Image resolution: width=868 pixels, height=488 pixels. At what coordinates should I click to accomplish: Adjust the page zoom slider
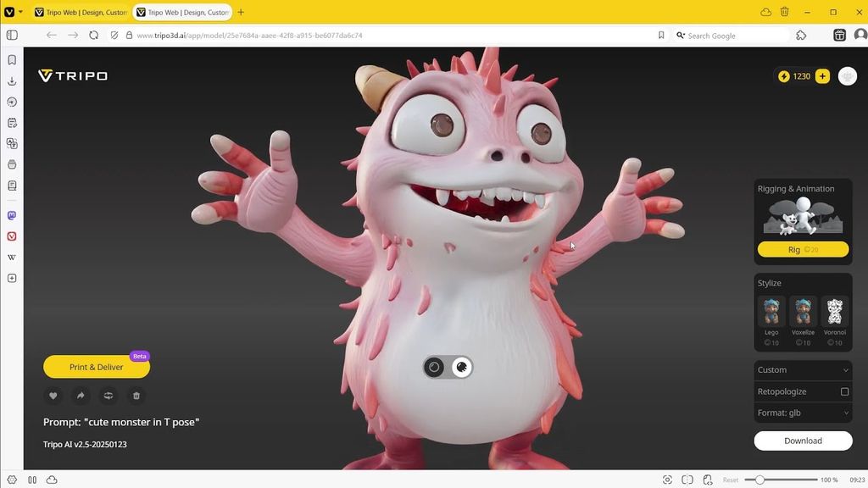tap(760, 480)
